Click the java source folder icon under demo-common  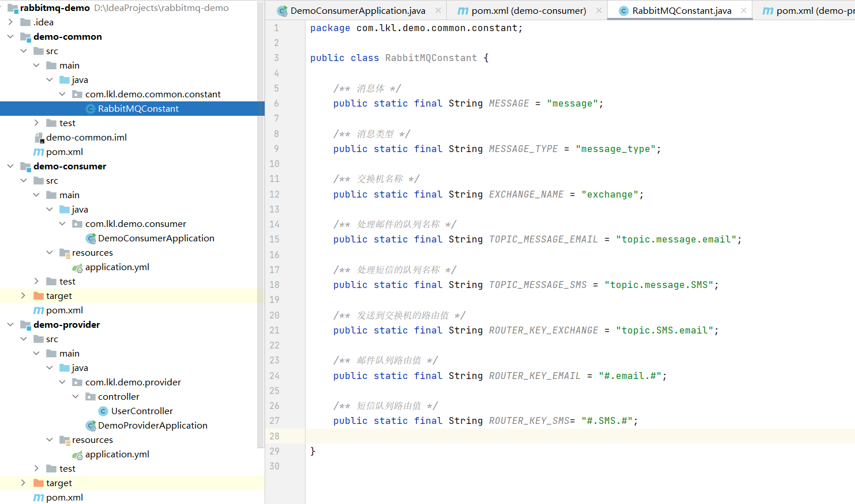point(65,80)
